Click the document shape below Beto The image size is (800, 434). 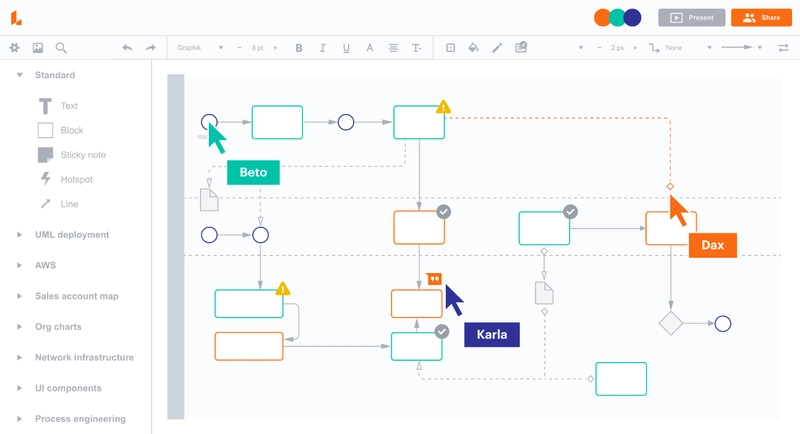click(x=209, y=200)
